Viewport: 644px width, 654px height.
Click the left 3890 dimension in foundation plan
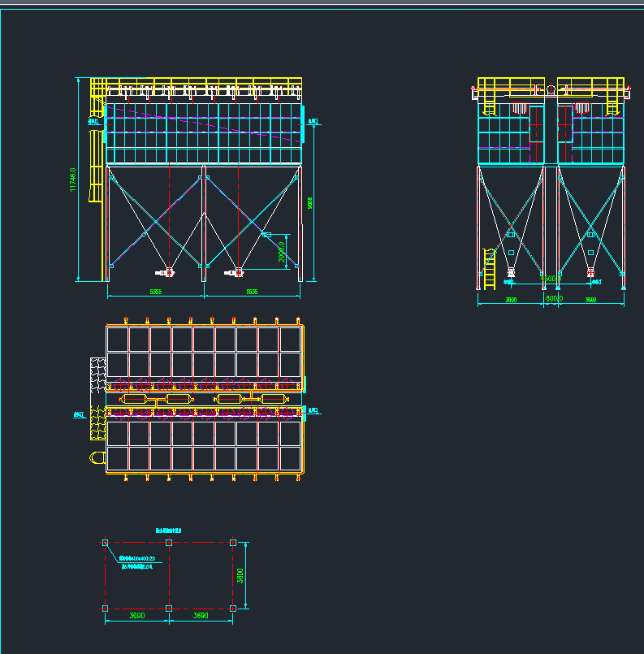tap(136, 617)
